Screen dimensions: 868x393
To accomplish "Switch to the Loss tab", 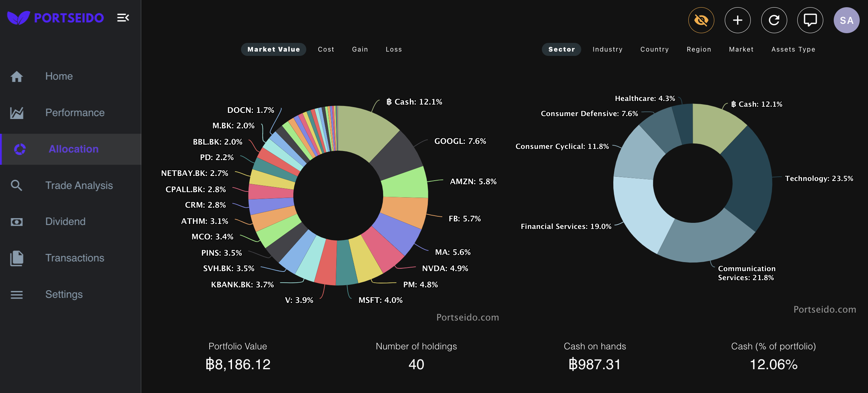I will (394, 49).
